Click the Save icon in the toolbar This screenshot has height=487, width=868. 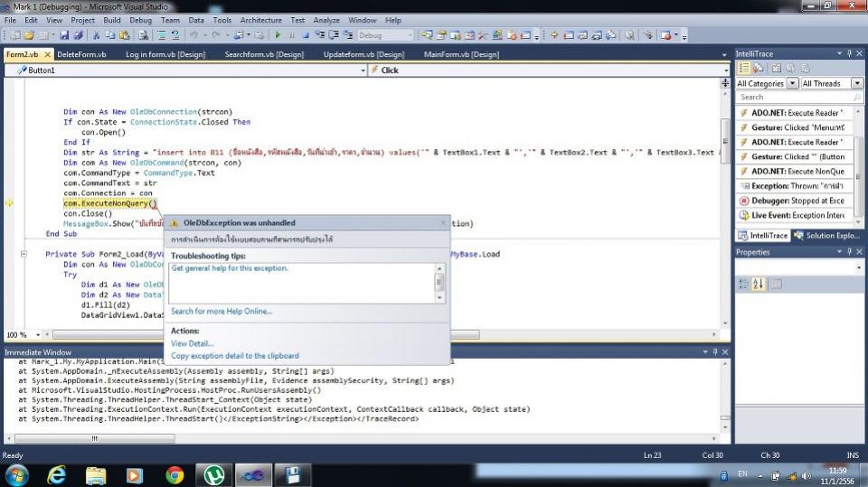click(64, 35)
